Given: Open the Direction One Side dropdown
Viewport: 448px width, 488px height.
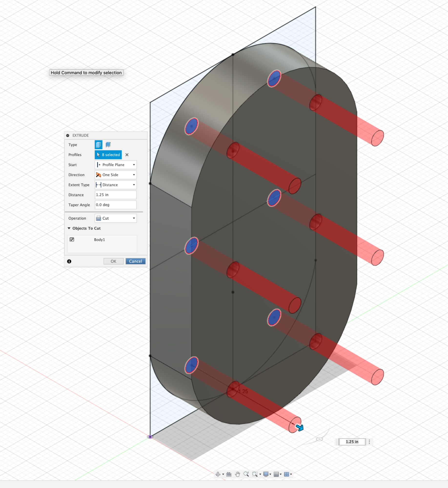Looking at the screenshot, I should coord(115,175).
